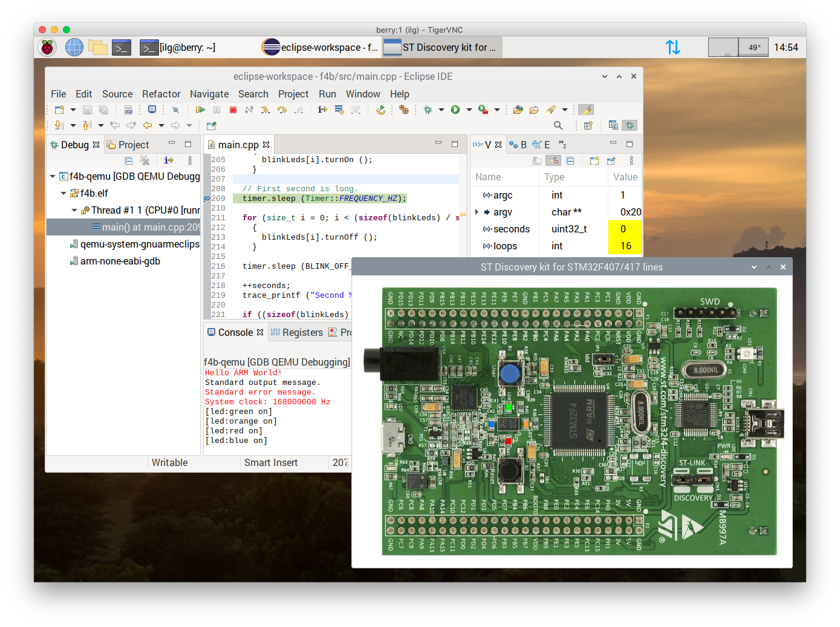Open the Raspberry Pi menu icon
The height and width of the screenshot is (627, 840).
click(47, 47)
